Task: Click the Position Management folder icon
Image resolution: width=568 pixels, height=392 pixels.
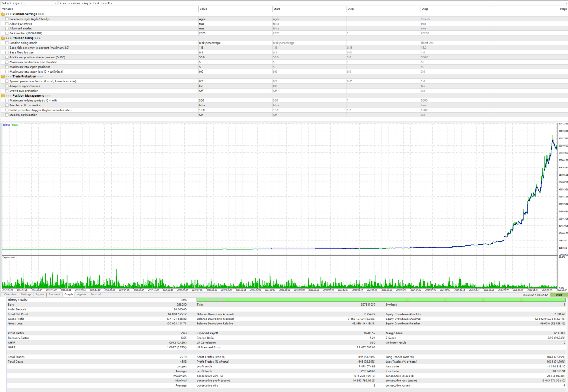Action: click(x=3, y=96)
